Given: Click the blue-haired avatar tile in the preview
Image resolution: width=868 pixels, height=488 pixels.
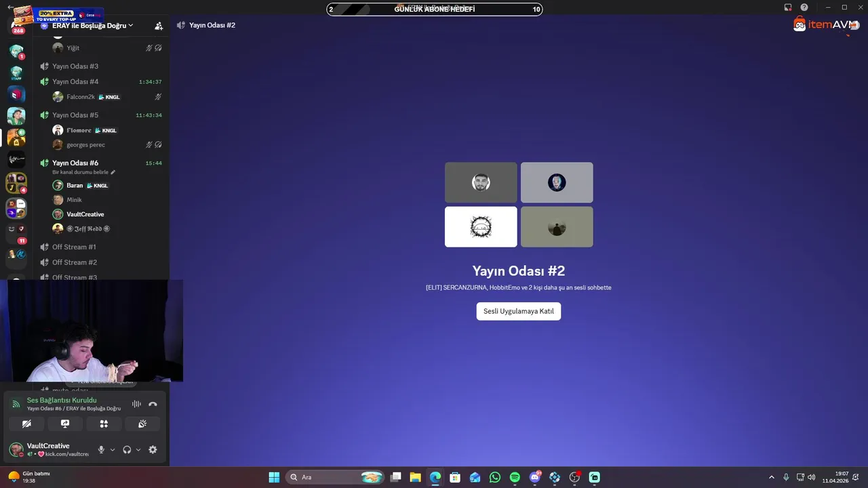Looking at the screenshot, I should tap(557, 182).
